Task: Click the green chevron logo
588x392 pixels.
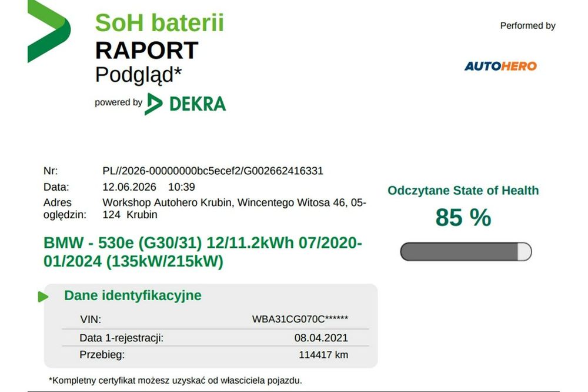Action: 49,31
